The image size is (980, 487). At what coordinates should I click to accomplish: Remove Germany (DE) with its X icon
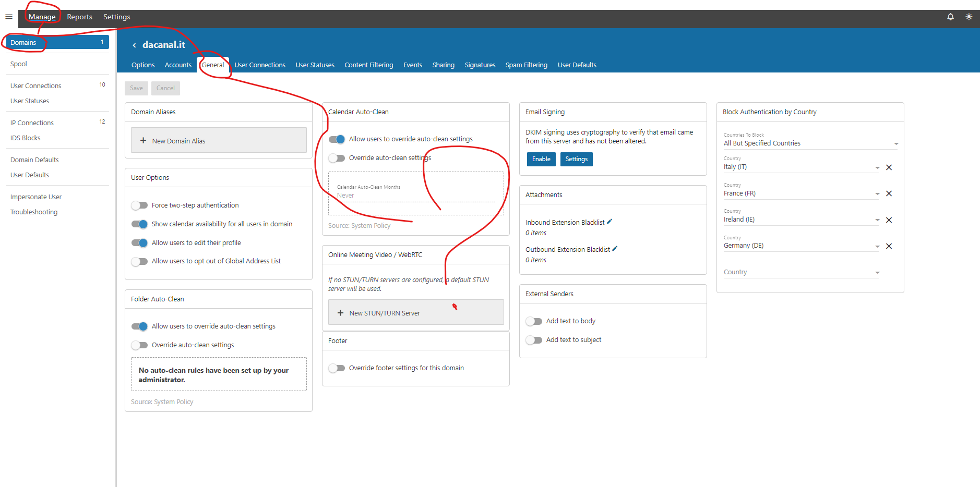(889, 246)
